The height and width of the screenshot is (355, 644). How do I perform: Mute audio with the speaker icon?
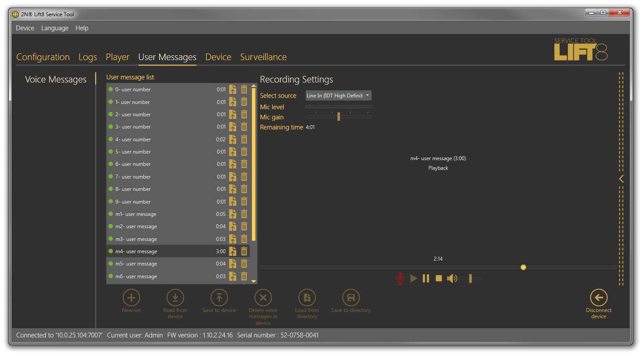(452, 279)
